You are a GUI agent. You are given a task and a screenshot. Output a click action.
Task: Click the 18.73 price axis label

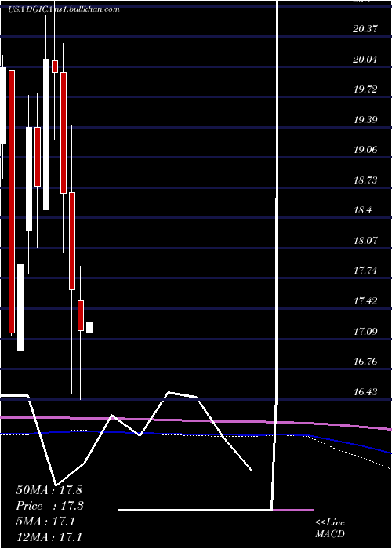click(x=365, y=180)
